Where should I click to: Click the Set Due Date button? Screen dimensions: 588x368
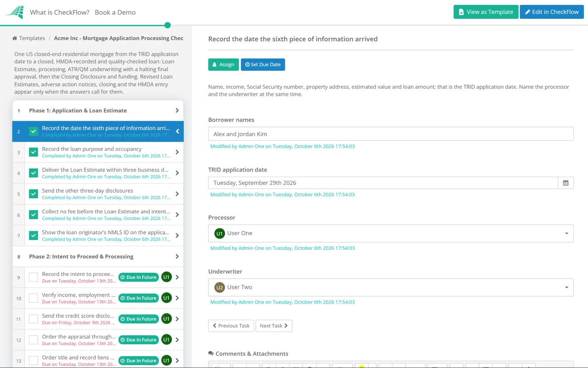coord(263,64)
